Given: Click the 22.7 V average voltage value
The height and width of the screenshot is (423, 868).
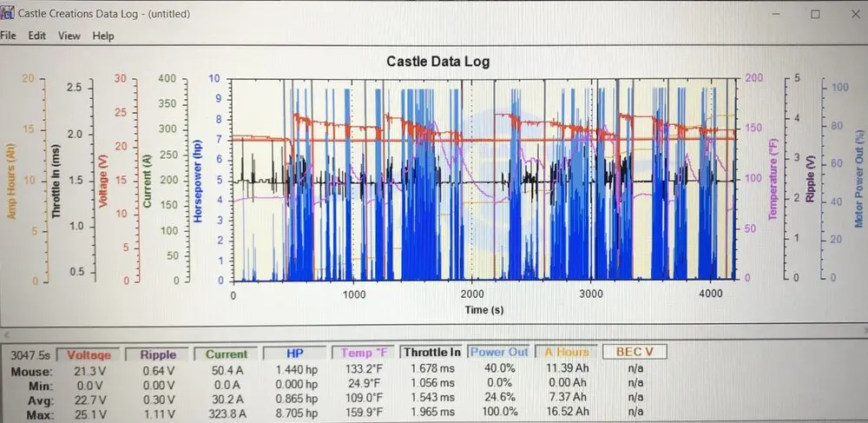Looking at the screenshot, I should tap(89, 400).
